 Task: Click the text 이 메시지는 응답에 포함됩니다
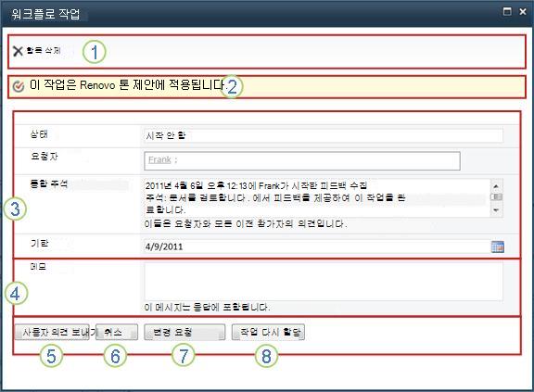click(207, 308)
